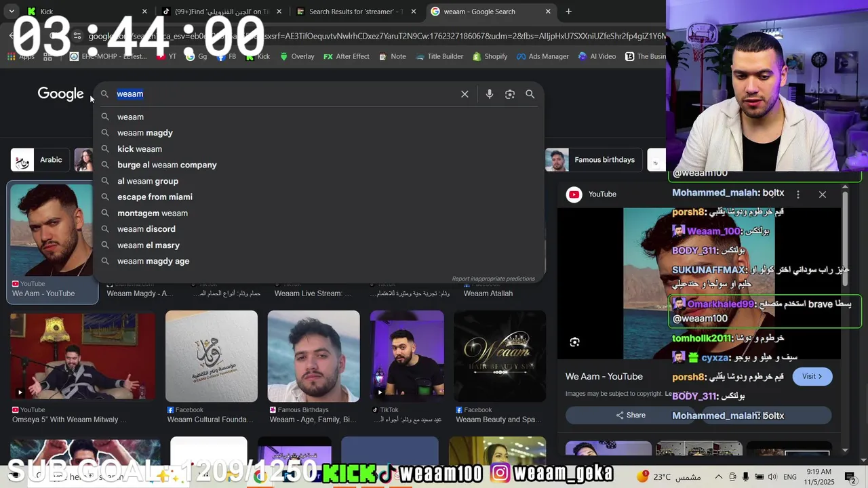Viewport: 868px width, 488px height.
Task: Click the Visit button in preview panel
Action: pyautogui.click(x=812, y=377)
